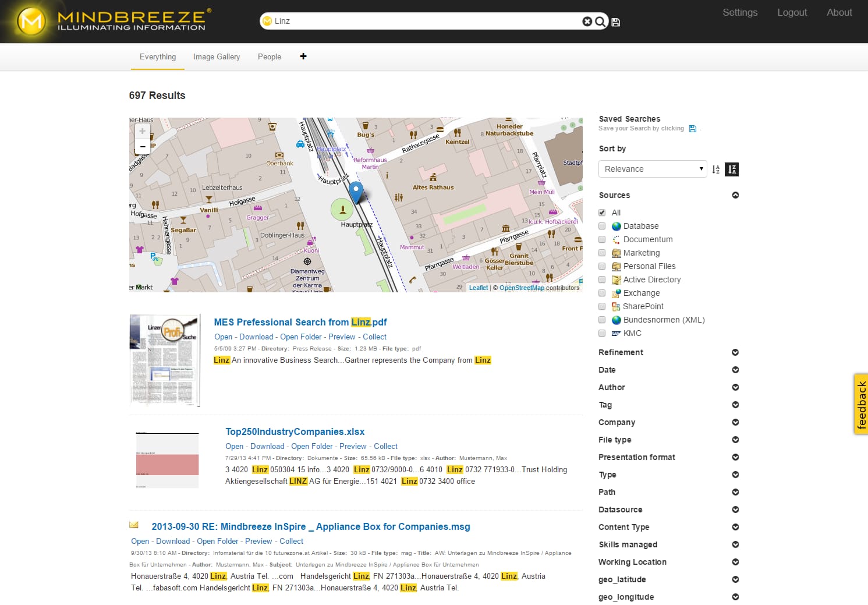Sort results descending icon

click(732, 169)
